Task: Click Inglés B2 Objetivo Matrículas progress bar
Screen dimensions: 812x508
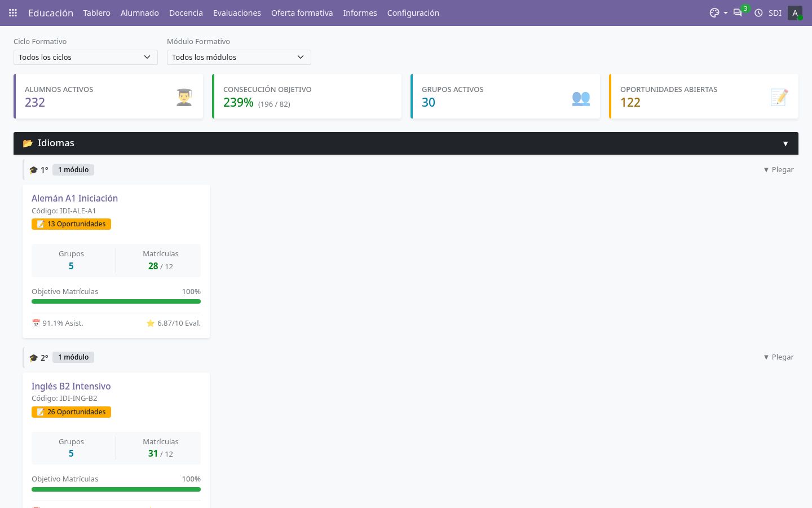Action: 116,489
